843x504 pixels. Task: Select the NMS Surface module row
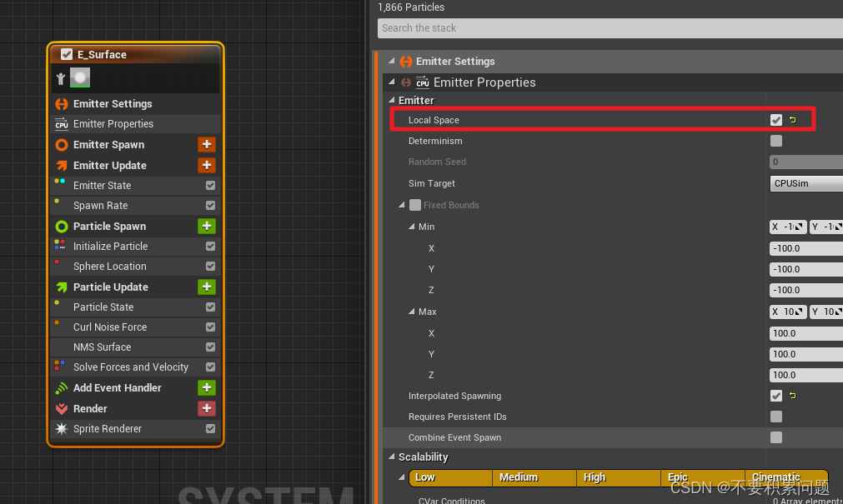(x=135, y=347)
